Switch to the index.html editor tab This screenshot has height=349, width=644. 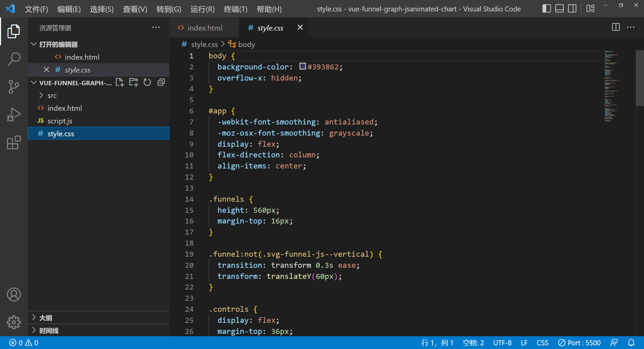[205, 28]
